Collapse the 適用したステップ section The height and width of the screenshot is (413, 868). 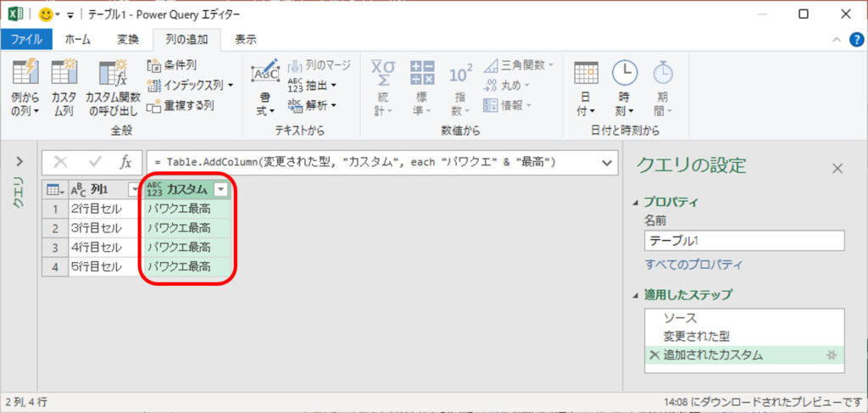tap(636, 294)
